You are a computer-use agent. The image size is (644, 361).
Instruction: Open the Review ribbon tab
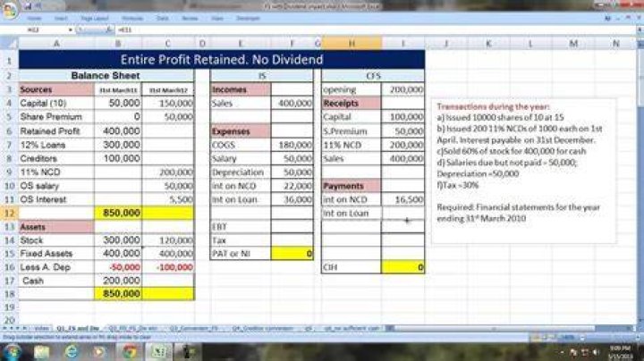[190, 19]
